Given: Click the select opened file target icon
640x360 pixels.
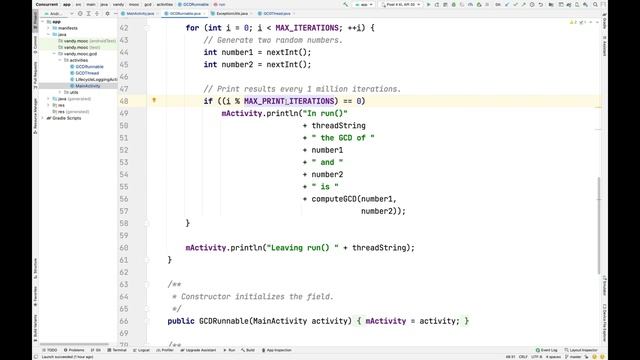Looking at the screenshot, I should (80, 13).
